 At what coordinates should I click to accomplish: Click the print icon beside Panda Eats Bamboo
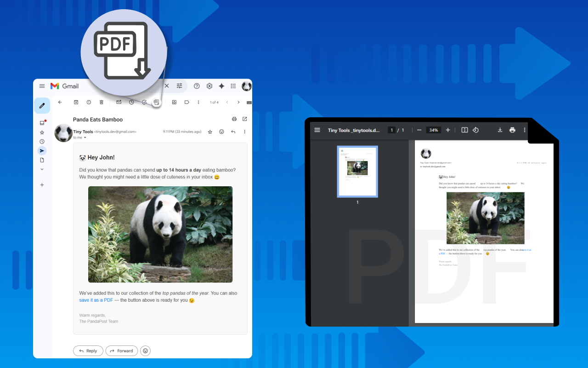click(234, 119)
